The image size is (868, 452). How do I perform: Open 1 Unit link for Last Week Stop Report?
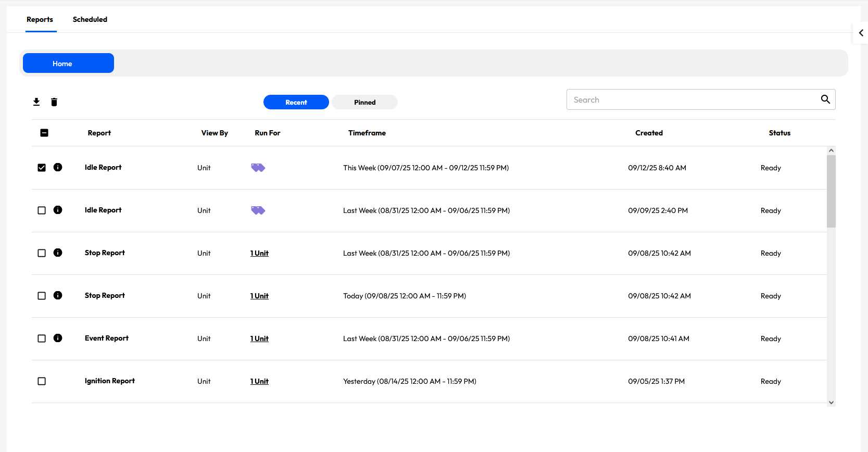tap(259, 253)
